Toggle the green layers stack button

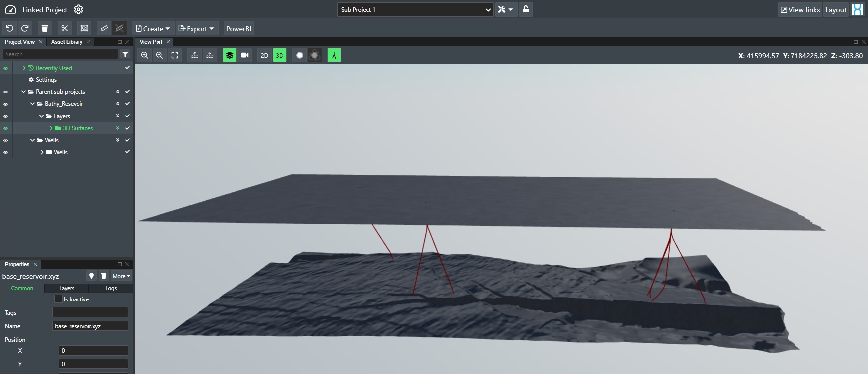[x=230, y=55]
